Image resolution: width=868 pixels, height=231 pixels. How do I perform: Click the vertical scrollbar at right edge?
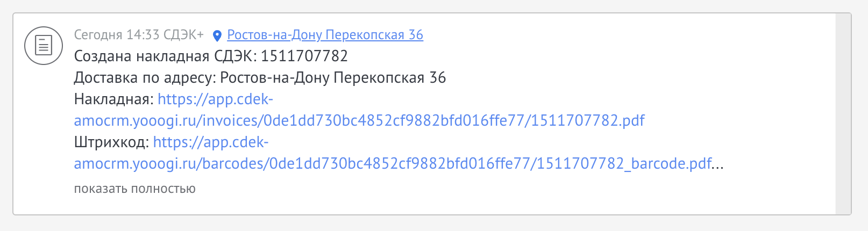(843, 113)
